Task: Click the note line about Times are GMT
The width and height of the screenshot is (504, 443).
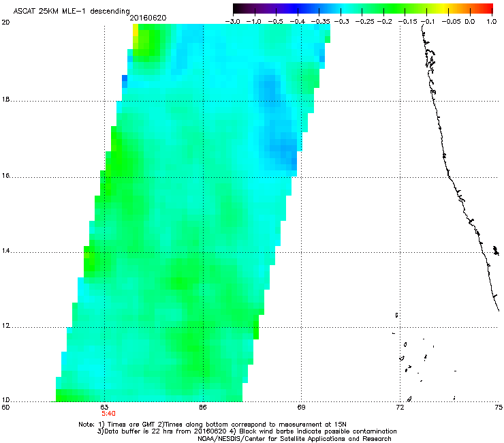Action: (212, 425)
